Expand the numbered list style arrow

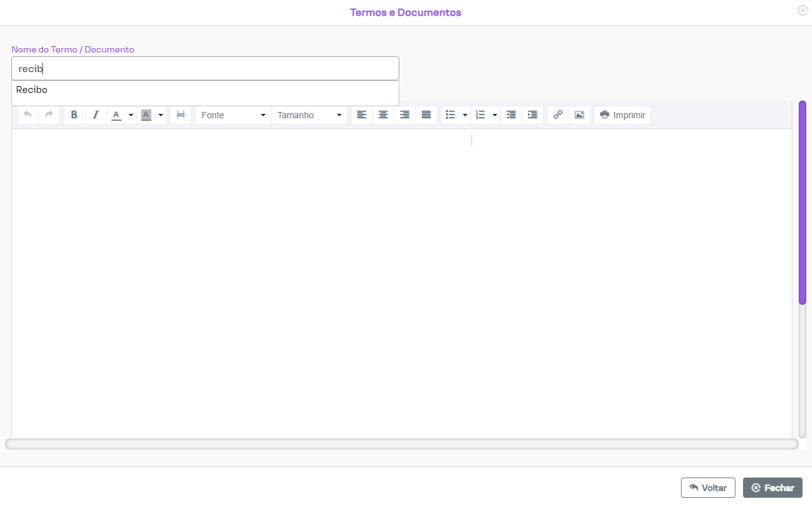click(x=494, y=115)
